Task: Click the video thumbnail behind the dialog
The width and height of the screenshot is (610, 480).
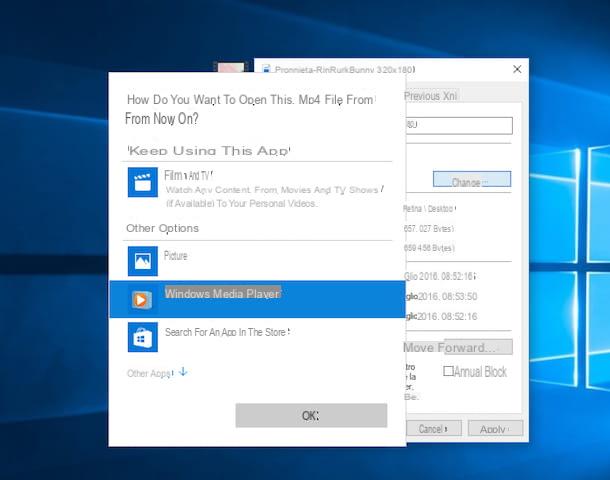Action: point(231,67)
